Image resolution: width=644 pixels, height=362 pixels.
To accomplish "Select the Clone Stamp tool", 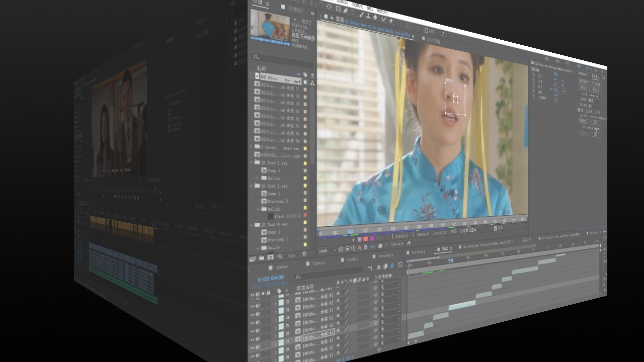I will click(x=368, y=16).
